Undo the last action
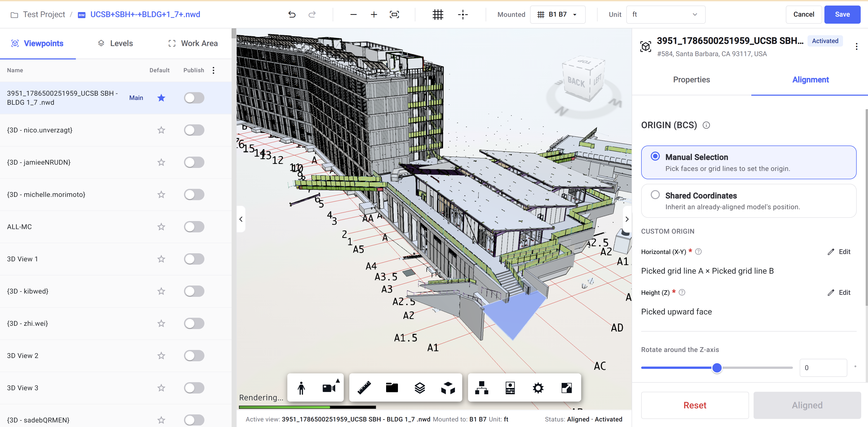Image resolution: width=868 pixels, height=427 pixels. [x=292, y=14]
